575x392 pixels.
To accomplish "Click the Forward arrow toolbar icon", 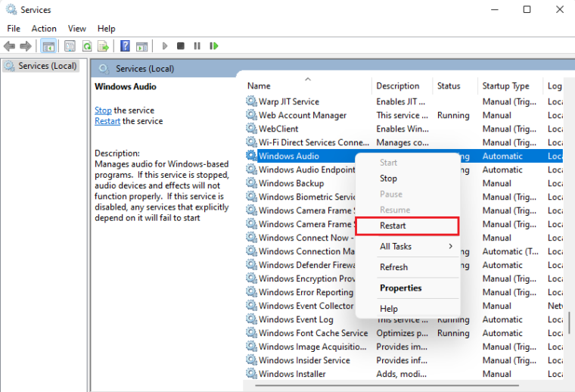I will pyautogui.click(x=26, y=46).
